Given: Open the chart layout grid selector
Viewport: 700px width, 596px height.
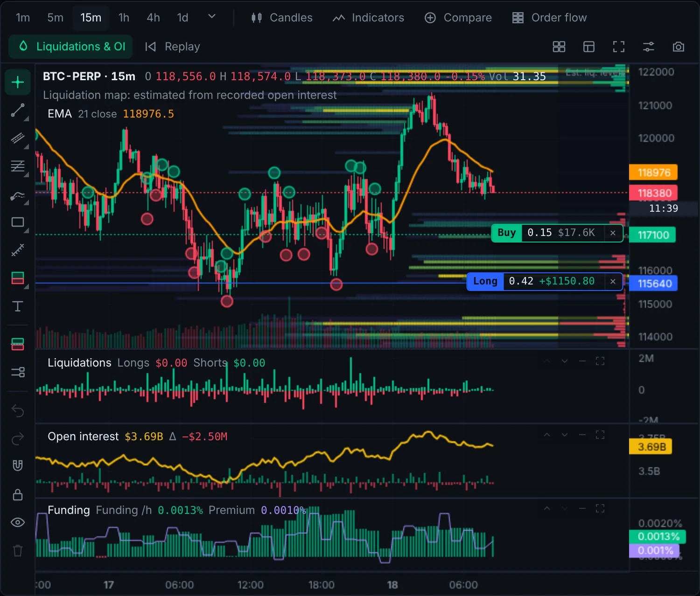Looking at the screenshot, I should coord(559,47).
